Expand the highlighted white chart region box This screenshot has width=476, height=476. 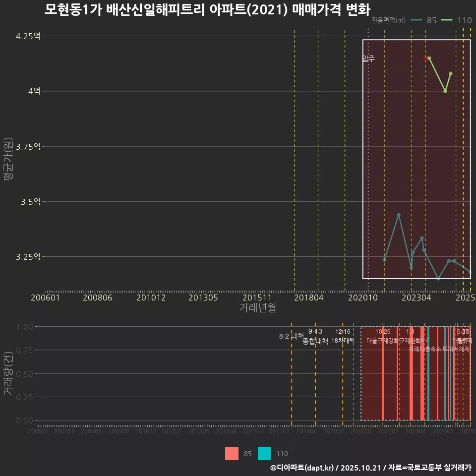pyautogui.click(x=416, y=159)
